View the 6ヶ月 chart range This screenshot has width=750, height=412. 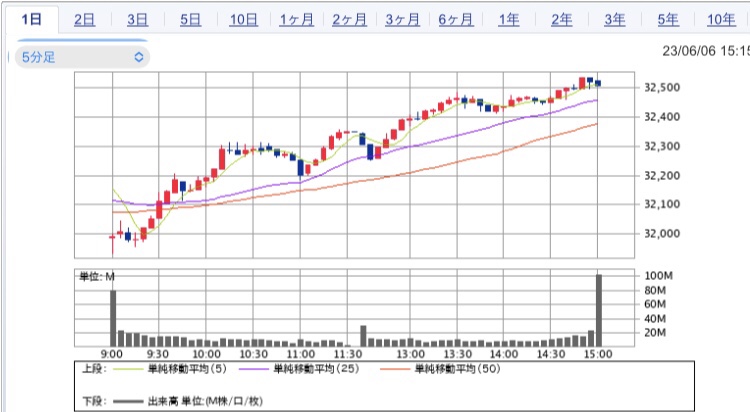click(456, 20)
